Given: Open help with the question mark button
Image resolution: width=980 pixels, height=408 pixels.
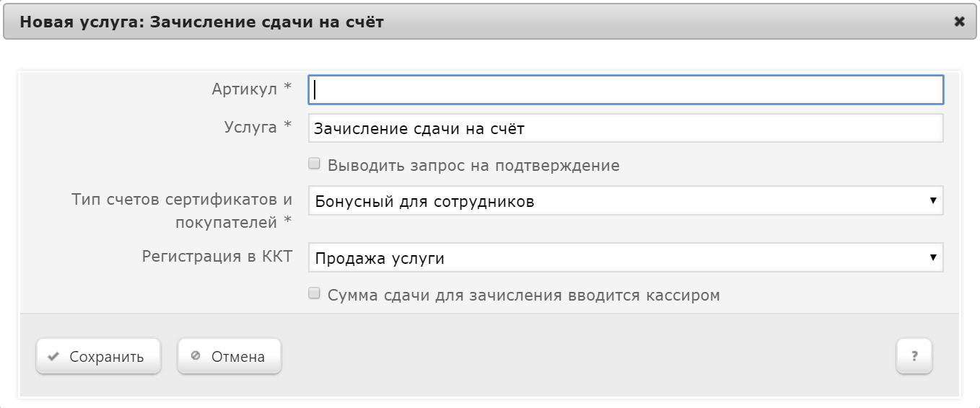Looking at the screenshot, I should [914, 356].
